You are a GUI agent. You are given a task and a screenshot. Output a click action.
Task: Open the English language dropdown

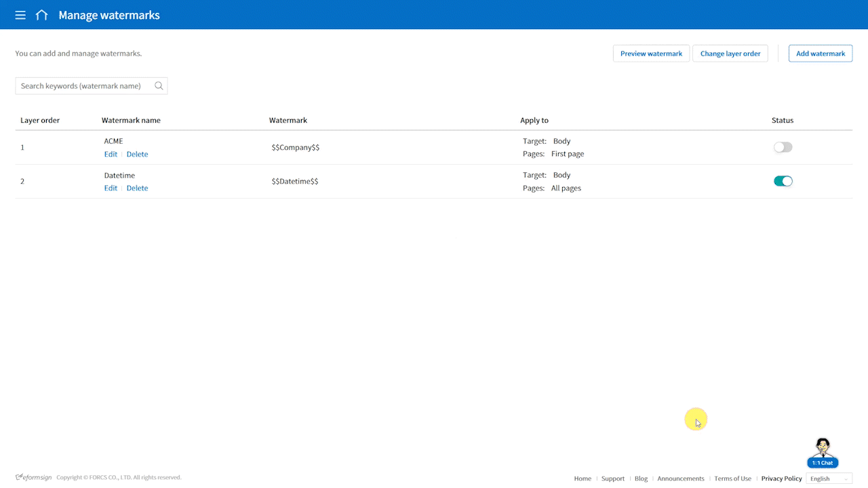coord(828,479)
